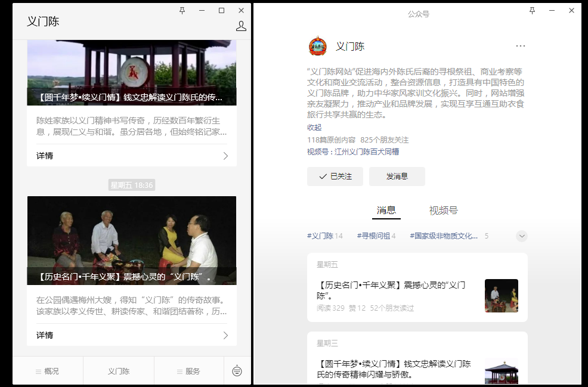Pin the right 公众号 window

[x=532, y=10]
